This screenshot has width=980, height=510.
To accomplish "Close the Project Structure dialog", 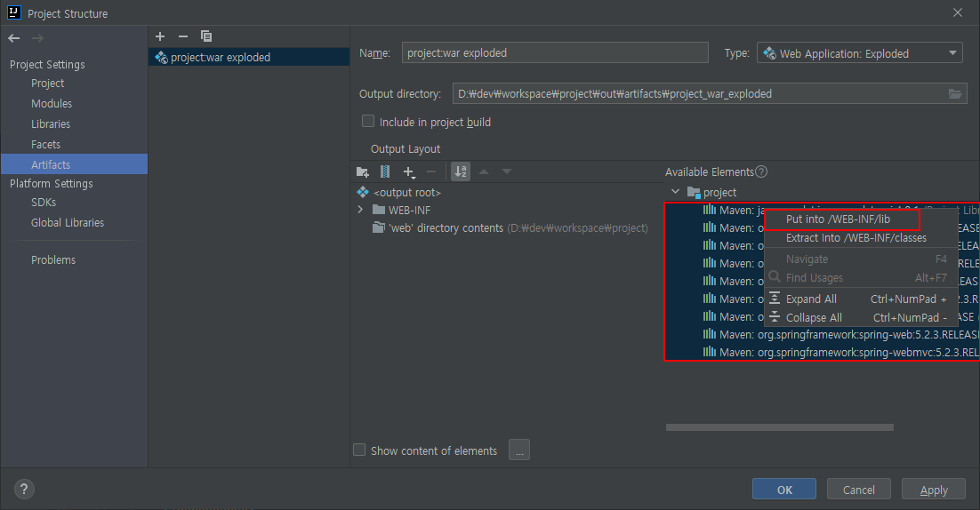I will (958, 12).
